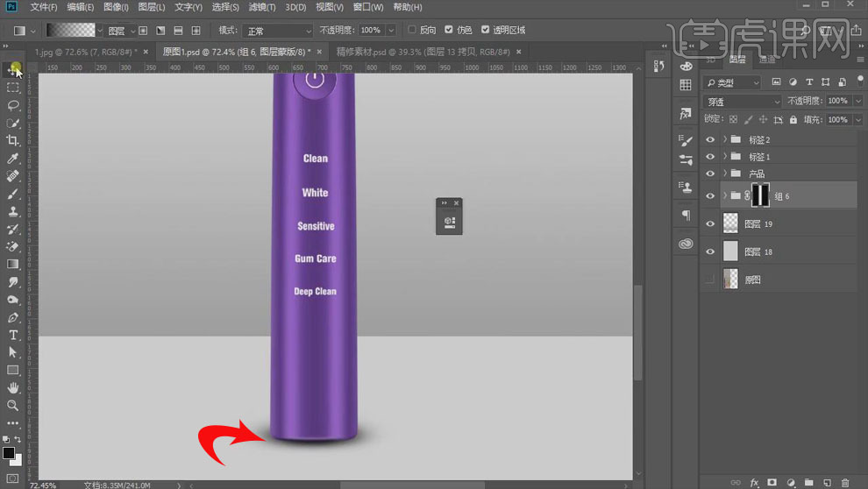This screenshot has height=489, width=868.
Task: Select the Horizontal Type tool
Action: tap(13, 335)
